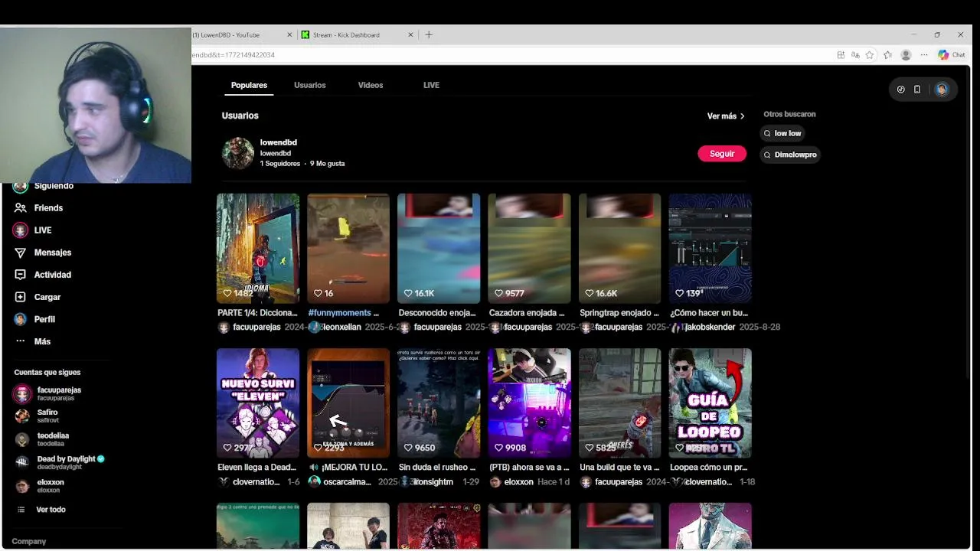Open the Sin duda el rusheo thumbnail
This screenshot has width=980, height=551.
pyautogui.click(x=439, y=403)
